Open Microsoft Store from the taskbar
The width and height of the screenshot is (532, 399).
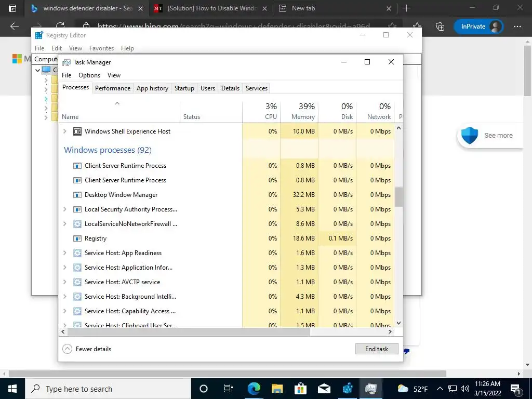point(300,389)
